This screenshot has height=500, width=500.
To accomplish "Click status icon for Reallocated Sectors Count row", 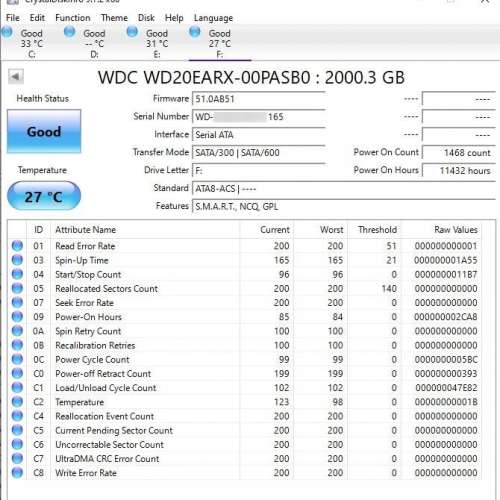I will [17, 288].
